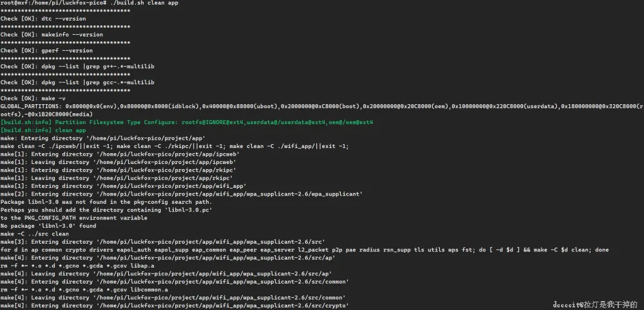644x310 pixels.
Task: Click the '0x40000@0x88000(uboot)' partition entry
Action: 240,106
